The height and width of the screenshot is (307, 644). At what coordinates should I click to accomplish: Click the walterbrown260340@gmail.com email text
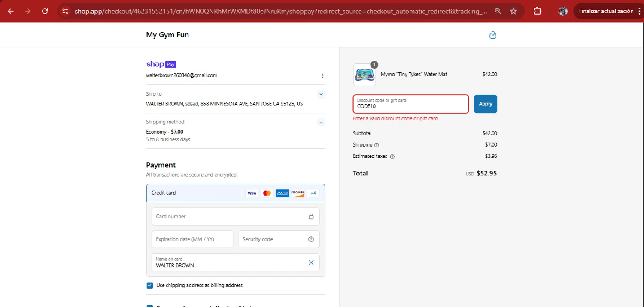(x=182, y=75)
